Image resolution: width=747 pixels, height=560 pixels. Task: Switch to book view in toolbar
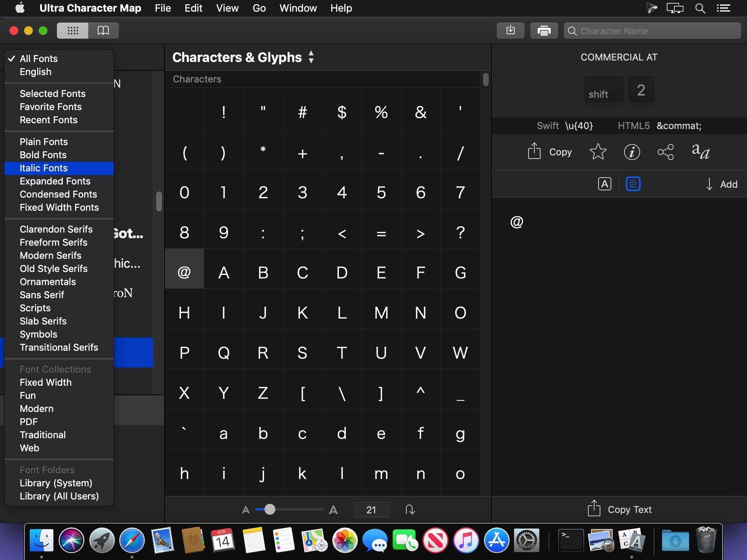(104, 31)
